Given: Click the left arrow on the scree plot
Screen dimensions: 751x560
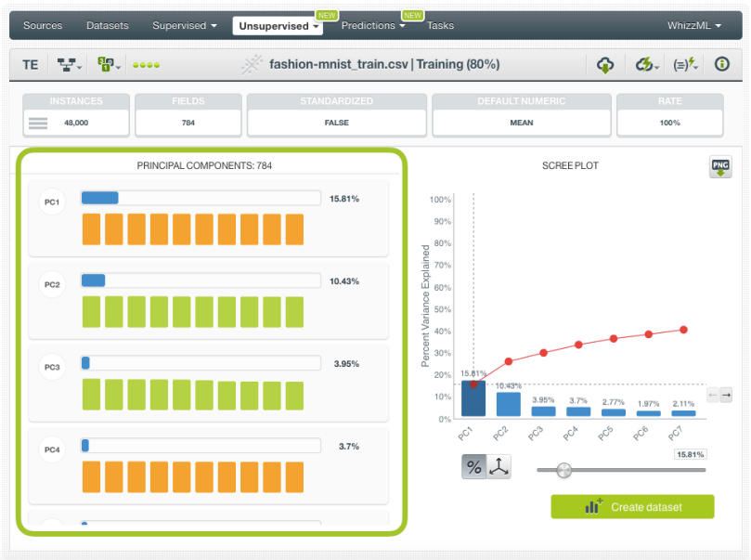Looking at the screenshot, I should (713, 395).
